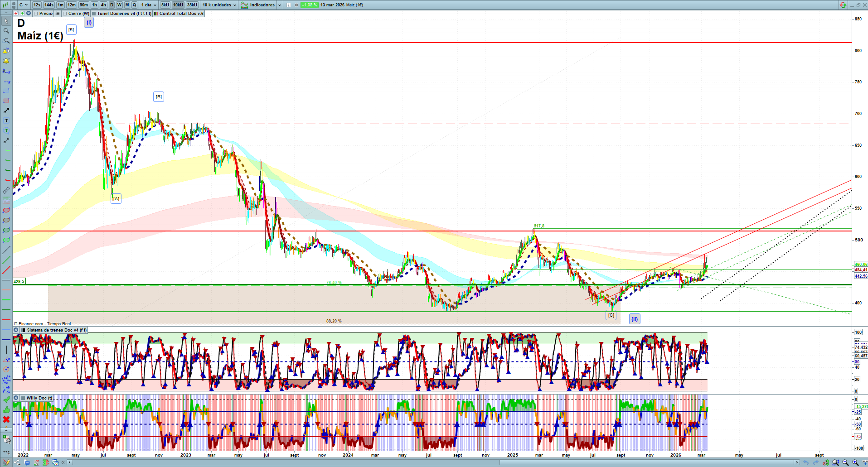Switch to the 1h timeframe

pos(94,5)
